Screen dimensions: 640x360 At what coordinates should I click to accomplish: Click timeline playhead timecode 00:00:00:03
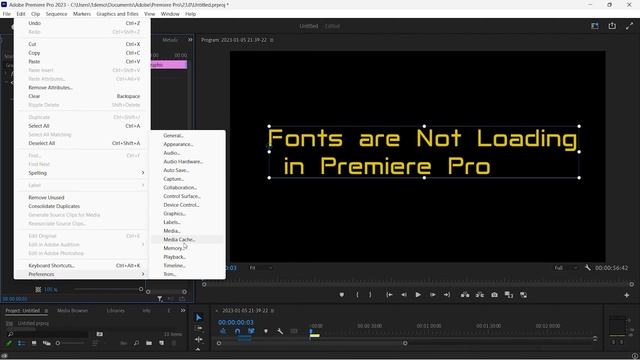[236, 322]
